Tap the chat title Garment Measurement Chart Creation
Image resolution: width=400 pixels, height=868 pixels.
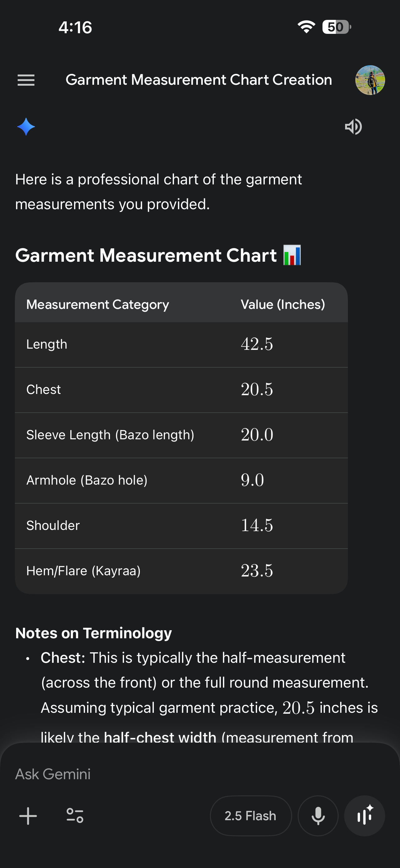tap(199, 80)
